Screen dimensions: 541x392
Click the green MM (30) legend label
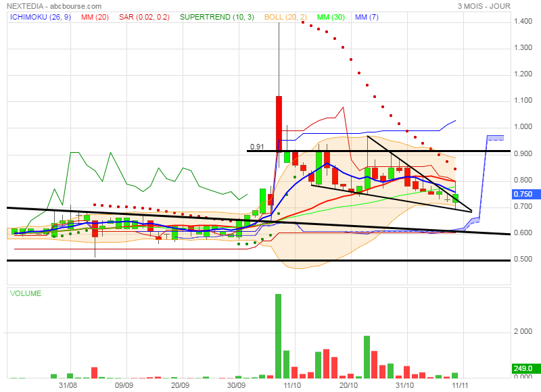331,17
